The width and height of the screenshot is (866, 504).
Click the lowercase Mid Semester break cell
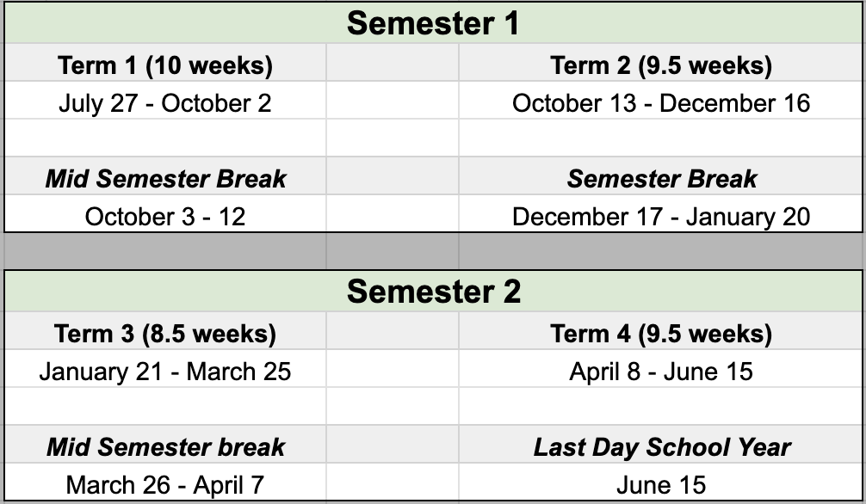click(x=165, y=445)
